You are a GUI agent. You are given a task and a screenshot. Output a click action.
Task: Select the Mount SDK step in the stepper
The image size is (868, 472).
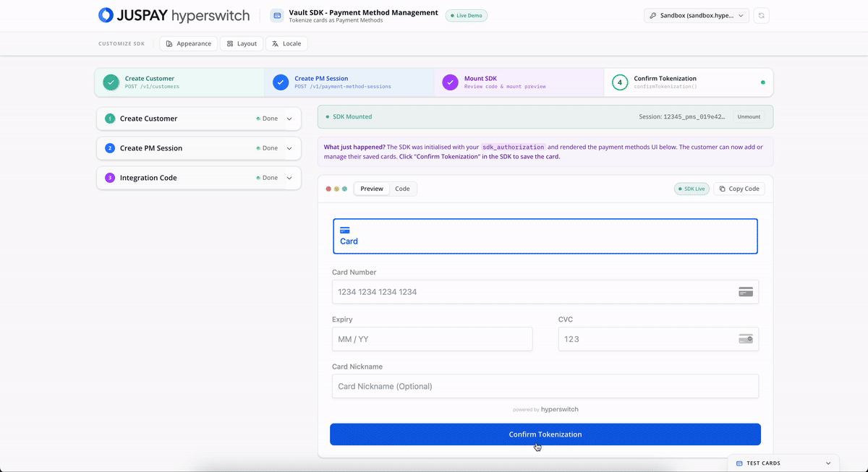pos(519,82)
